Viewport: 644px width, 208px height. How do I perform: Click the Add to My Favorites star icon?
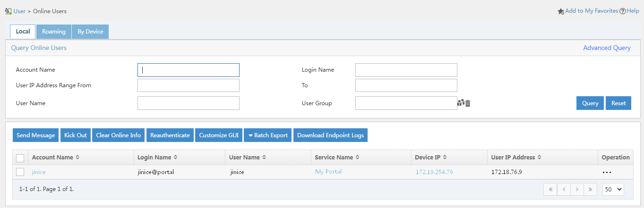coord(561,11)
